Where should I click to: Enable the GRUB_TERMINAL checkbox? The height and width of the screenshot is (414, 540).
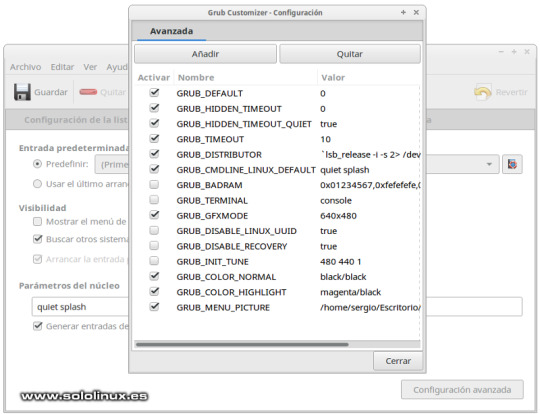pyautogui.click(x=154, y=200)
